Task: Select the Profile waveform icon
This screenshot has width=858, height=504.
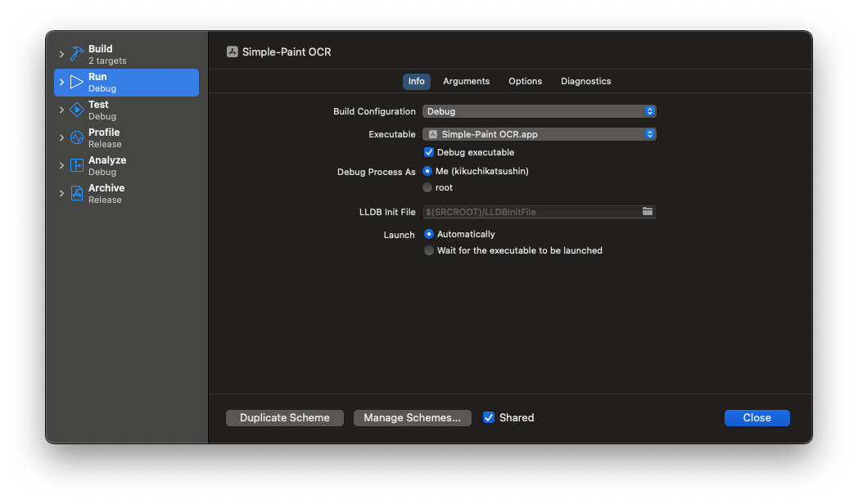Action: click(x=77, y=137)
